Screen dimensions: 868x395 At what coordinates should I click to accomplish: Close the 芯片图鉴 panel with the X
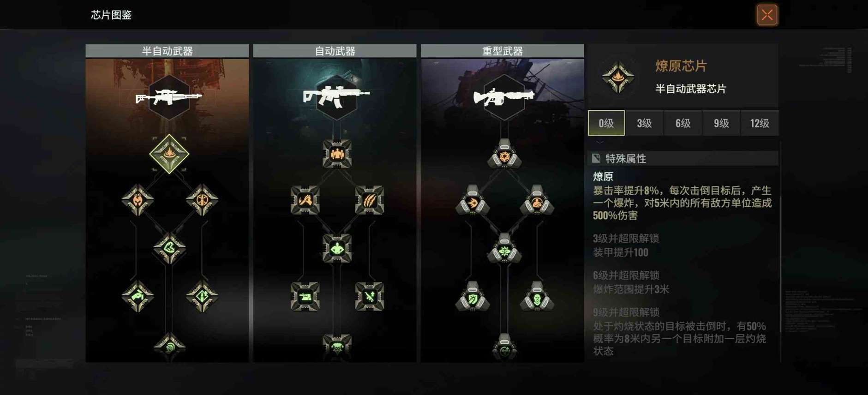point(767,15)
